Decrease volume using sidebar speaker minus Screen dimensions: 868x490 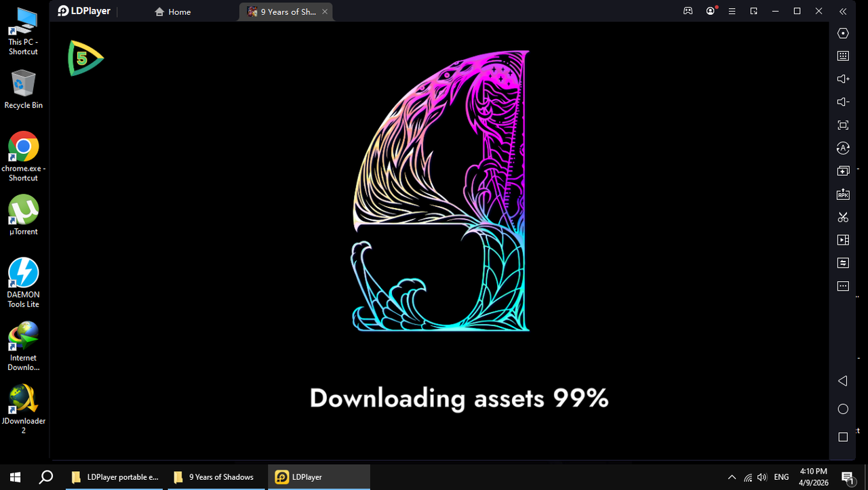(x=843, y=102)
